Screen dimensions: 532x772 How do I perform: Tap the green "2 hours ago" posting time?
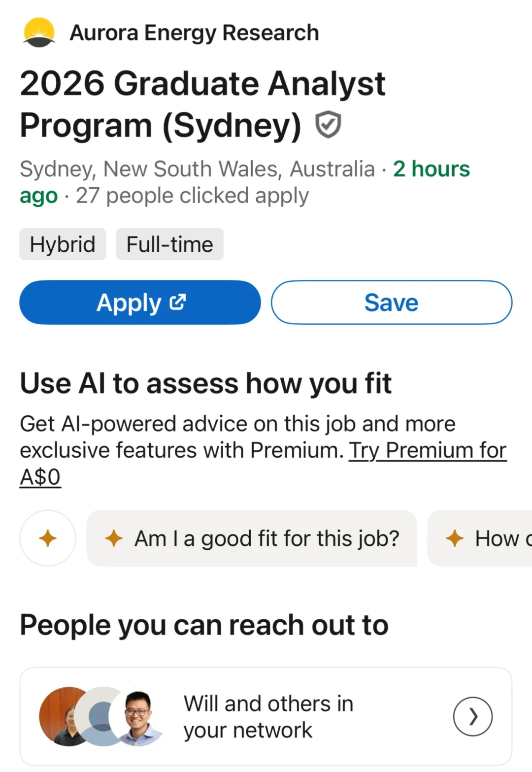point(431,169)
